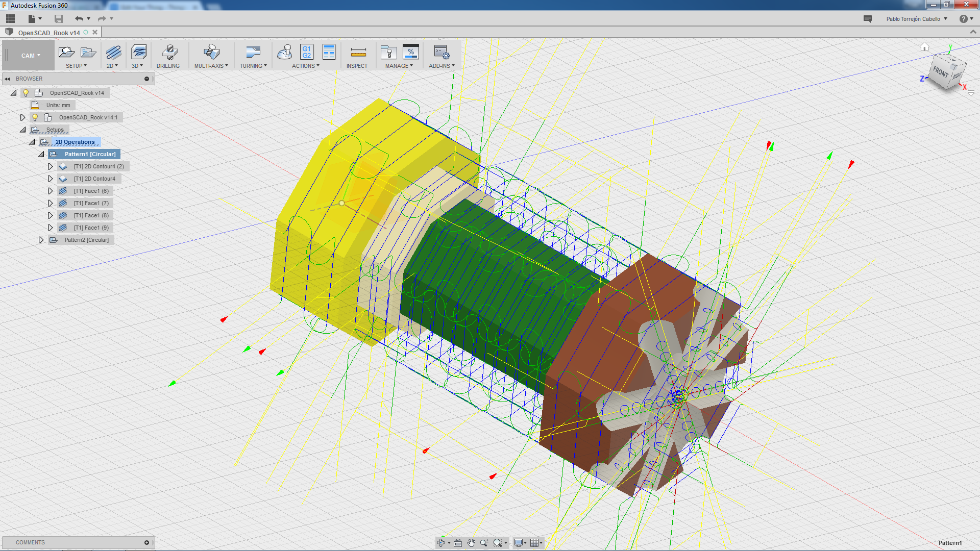
Task: Click the Save disk icon
Action: pyautogui.click(x=59, y=19)
